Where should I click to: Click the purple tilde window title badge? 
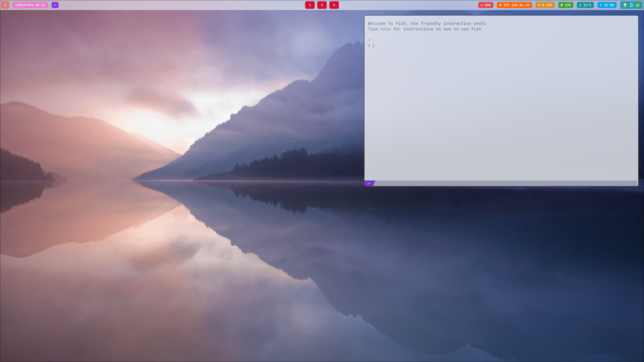(x=55, y=5)
